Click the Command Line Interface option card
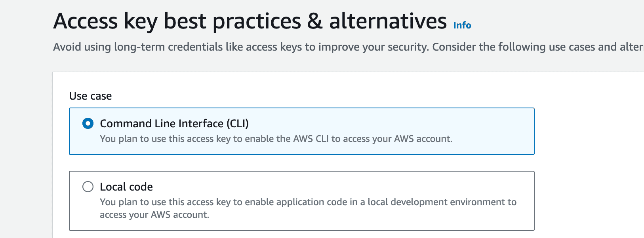 301,131
